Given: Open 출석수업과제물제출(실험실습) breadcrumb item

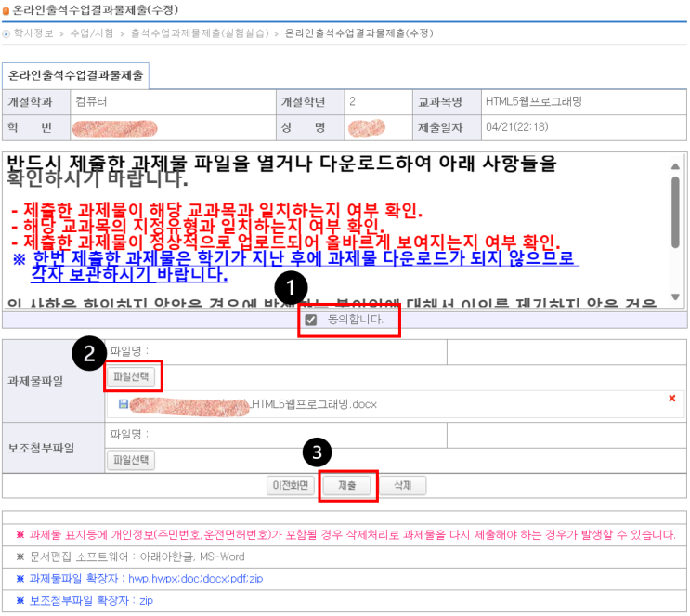Looking at the screenshot, I should 200,33.
